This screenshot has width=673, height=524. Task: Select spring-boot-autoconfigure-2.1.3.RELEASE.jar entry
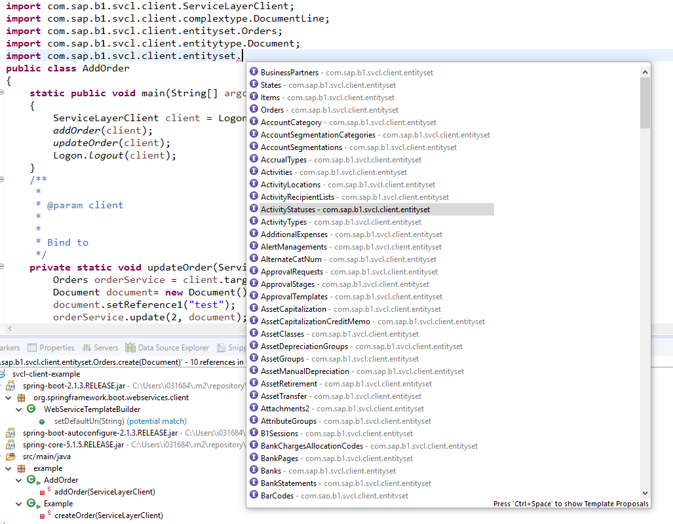[x=100, y=433]
